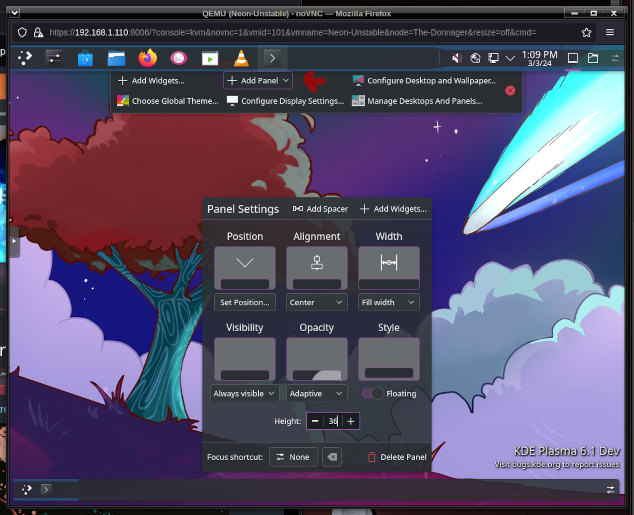Click bottom panel configure sliders icon
The image size is (634, 515).
611,490
